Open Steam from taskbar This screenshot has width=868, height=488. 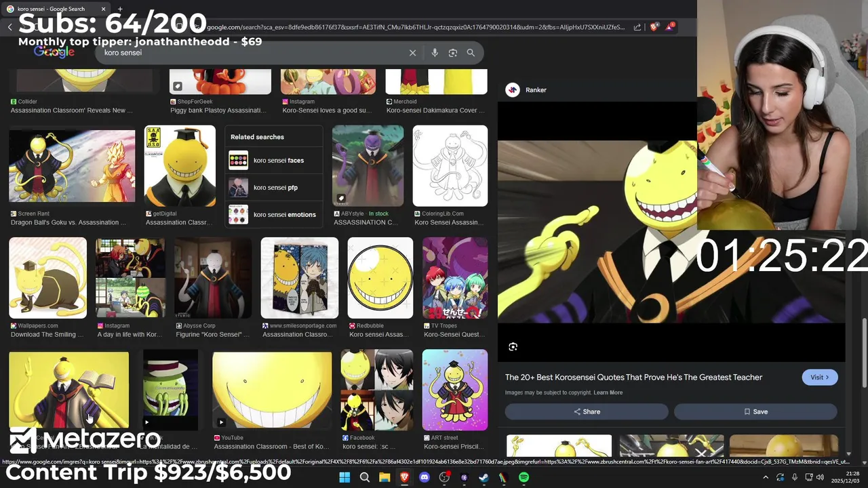[484, 477]
